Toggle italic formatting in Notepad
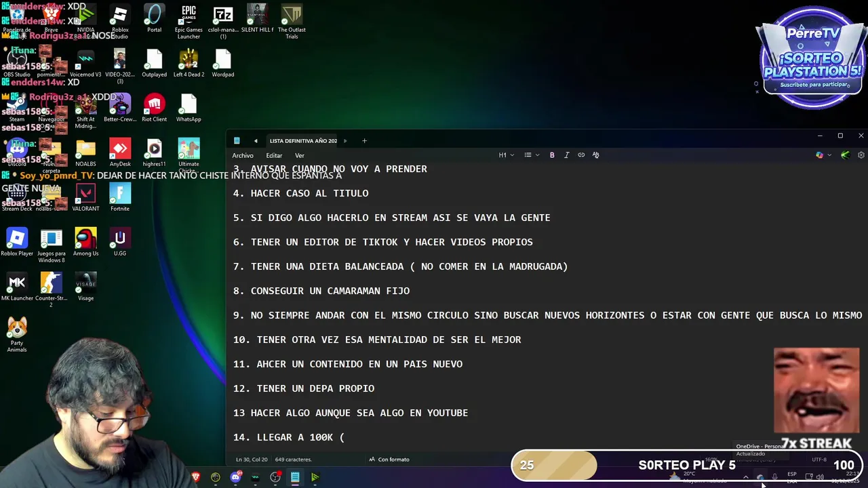 [567, 155]
